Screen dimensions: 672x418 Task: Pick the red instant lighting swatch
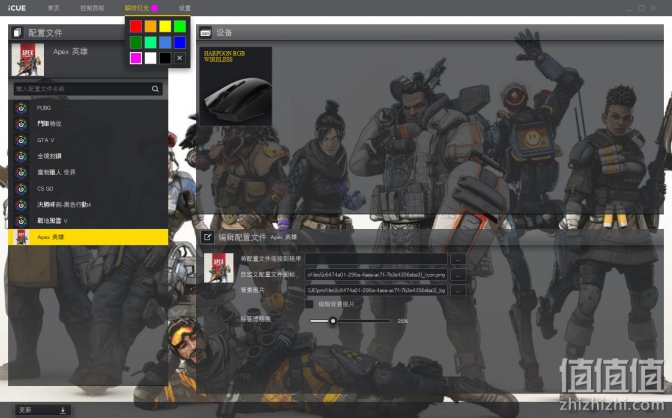coord(136,27)
